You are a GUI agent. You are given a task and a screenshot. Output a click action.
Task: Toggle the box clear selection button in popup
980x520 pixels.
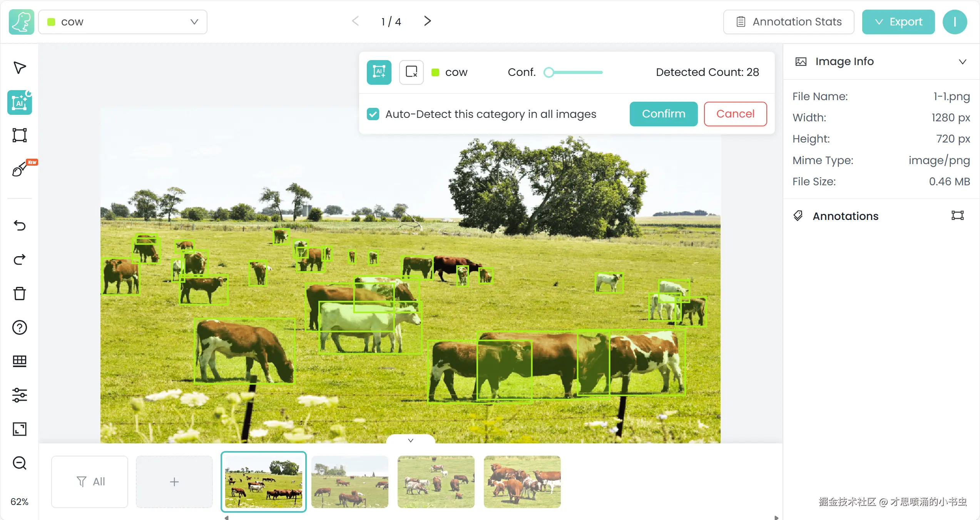coord(411,72)
